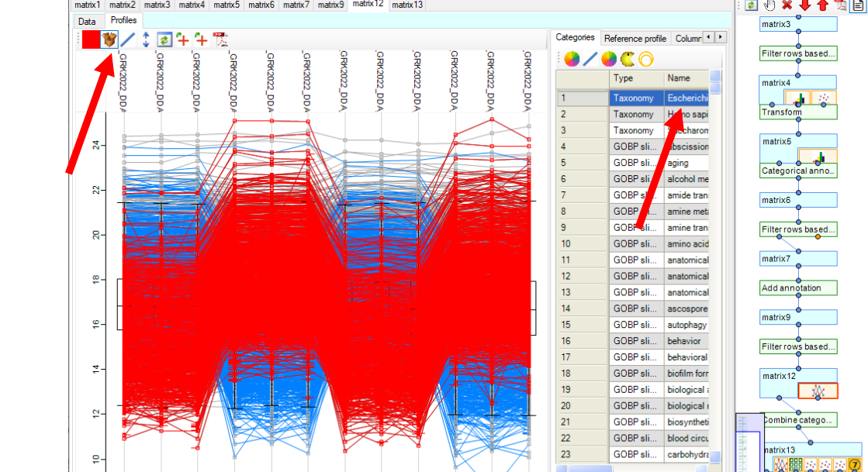Click the second red plus icon
The height and width of the screenshot is (472, 868).
click(x=201, y=40)
